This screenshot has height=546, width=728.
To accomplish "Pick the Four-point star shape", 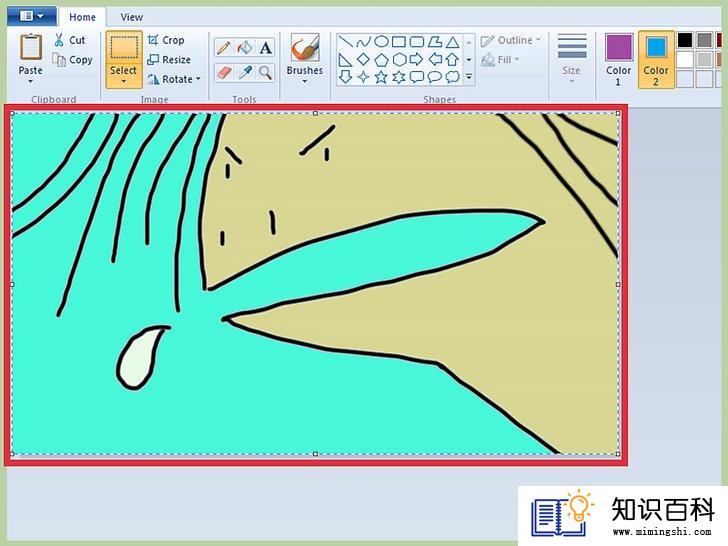I will tap(363, 77).
